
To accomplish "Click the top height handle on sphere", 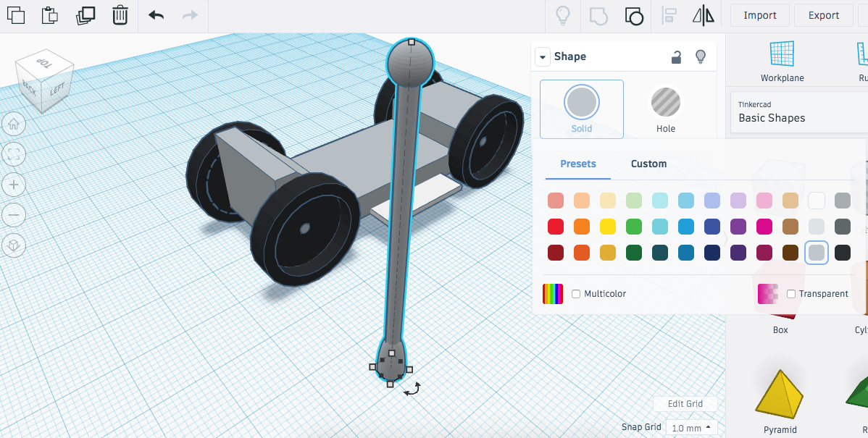I will click(x=412, y=41).
